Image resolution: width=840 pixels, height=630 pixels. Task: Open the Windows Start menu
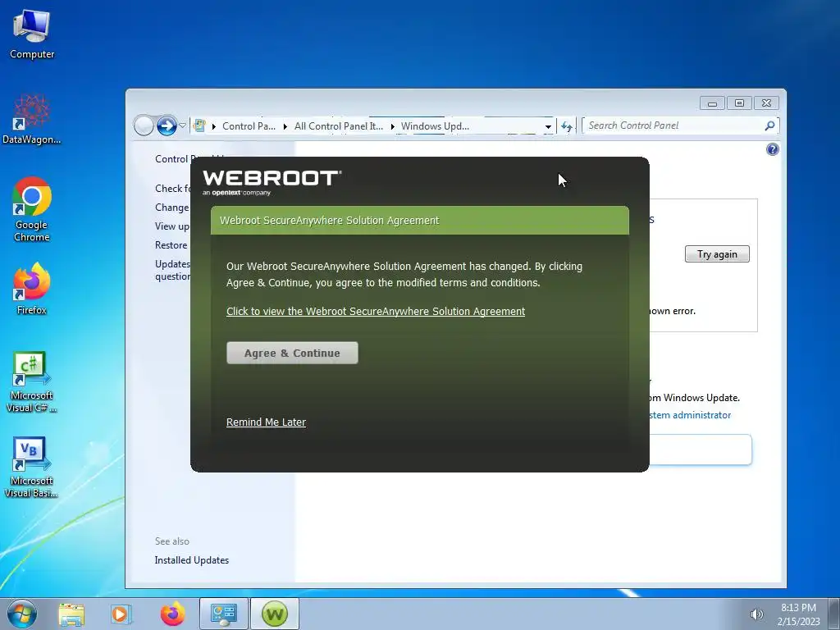(22, 614)
